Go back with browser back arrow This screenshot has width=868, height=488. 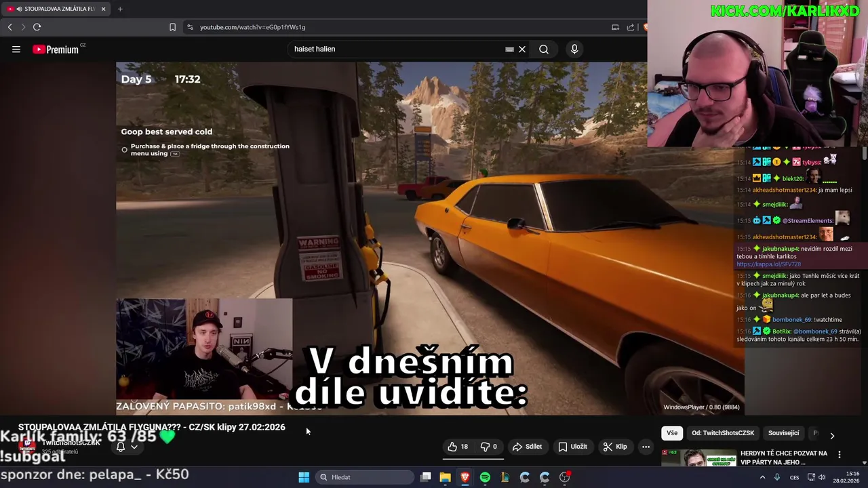[9, 27]
